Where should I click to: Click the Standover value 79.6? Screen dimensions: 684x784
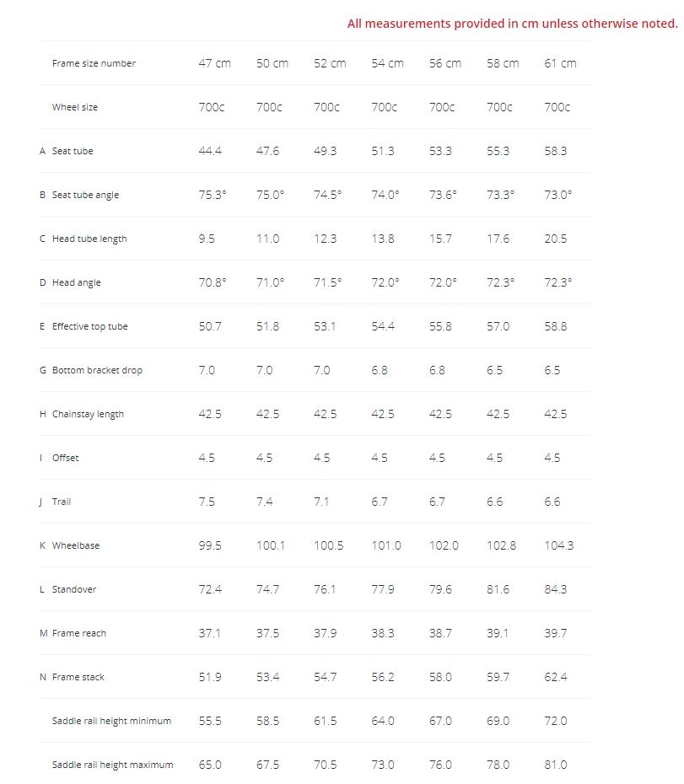pos(440,589)
